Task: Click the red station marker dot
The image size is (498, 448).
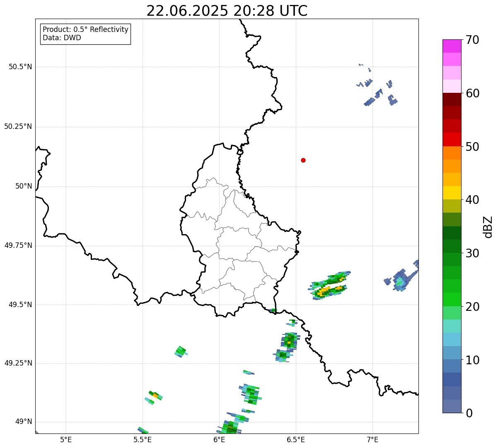Action: tap(303, 160)
